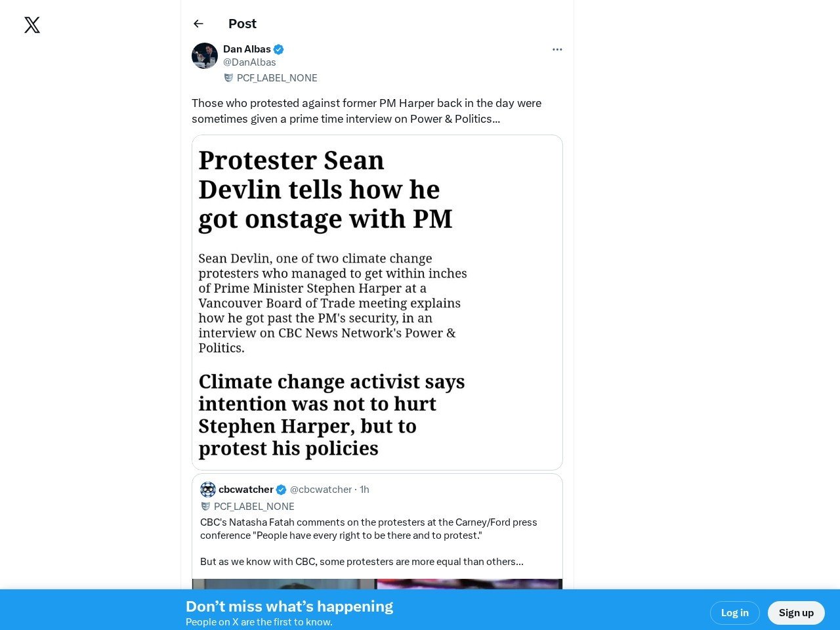Viewport: 840px width, 630px height.
Task: Open the @DanAlbas handle link
Action: 249,62
